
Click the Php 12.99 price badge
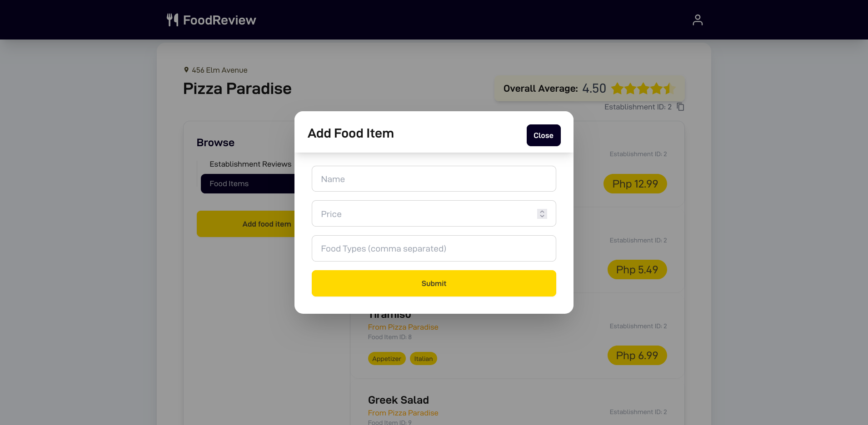point(635,183)
